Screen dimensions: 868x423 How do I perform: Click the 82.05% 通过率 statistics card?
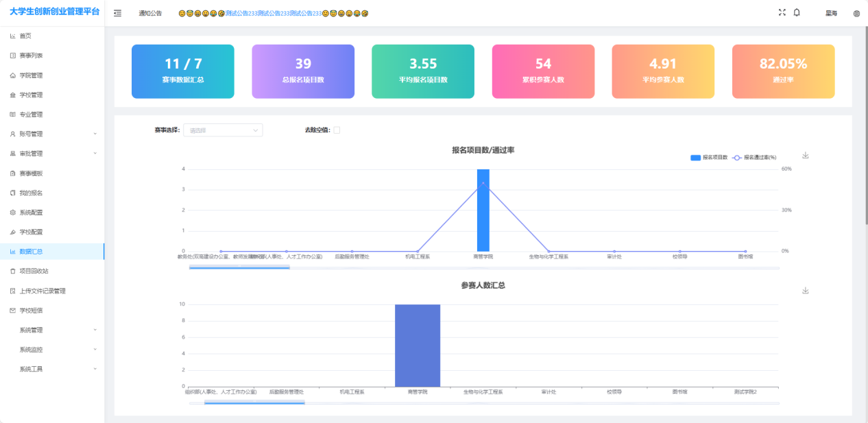point(783,72)
